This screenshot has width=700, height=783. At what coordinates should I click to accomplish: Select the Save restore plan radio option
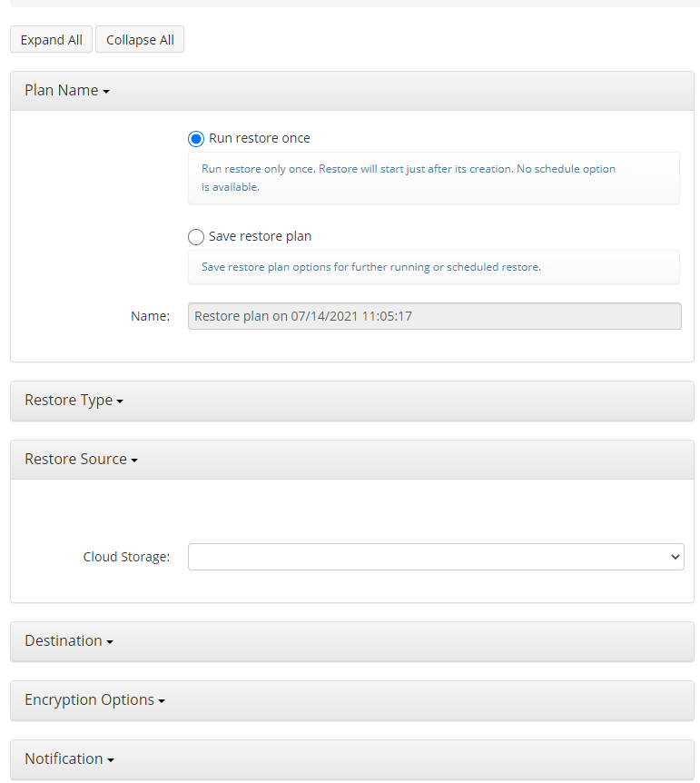tap(196, 237)
